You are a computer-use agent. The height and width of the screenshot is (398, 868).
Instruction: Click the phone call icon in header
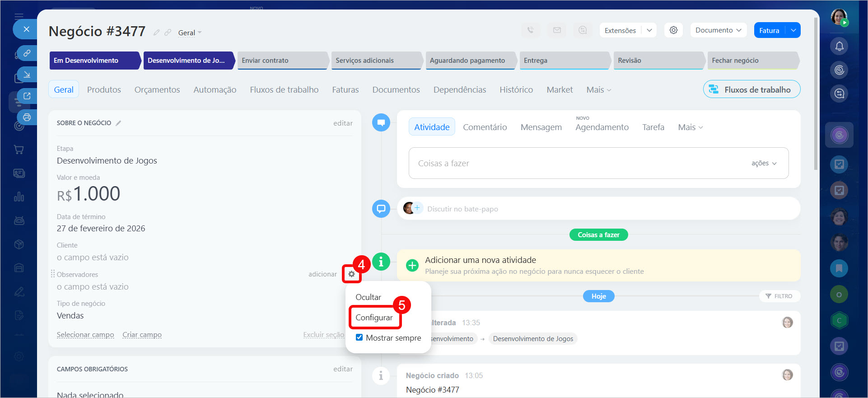point(531,30)
